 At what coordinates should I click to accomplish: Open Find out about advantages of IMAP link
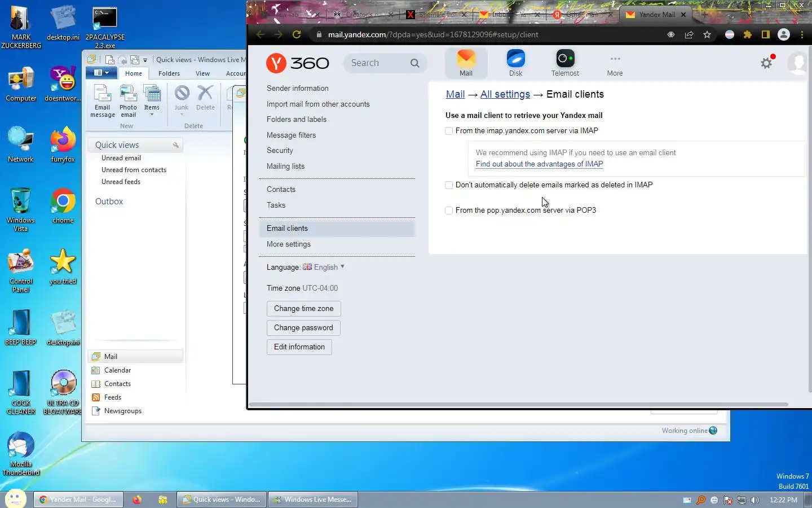point(539,164)
